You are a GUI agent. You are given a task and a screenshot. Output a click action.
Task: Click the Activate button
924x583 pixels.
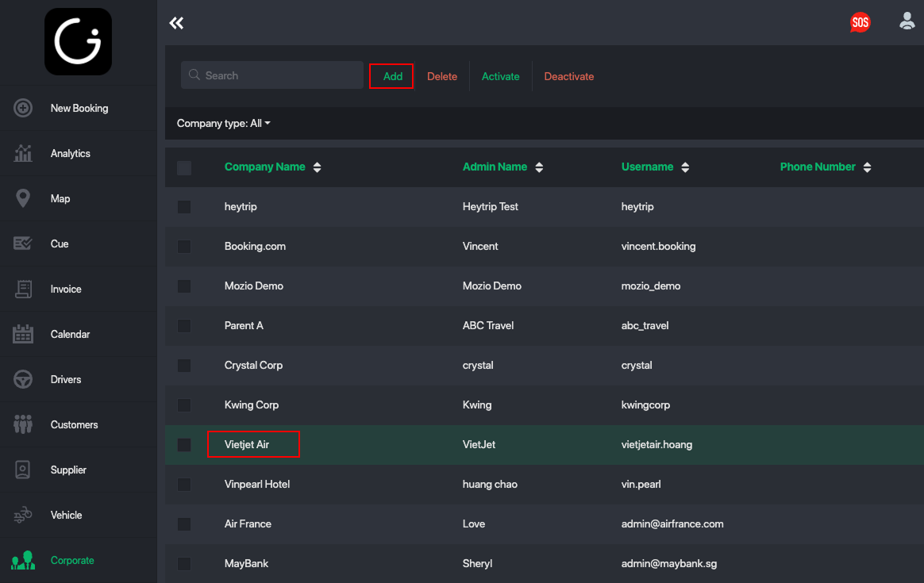coord(500,77)
